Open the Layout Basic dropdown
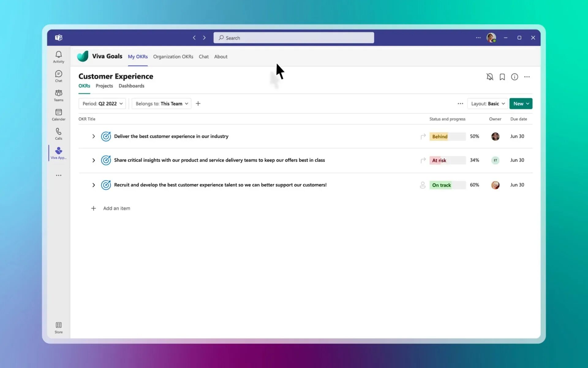The image size is (588, 368). pos(487,104)
